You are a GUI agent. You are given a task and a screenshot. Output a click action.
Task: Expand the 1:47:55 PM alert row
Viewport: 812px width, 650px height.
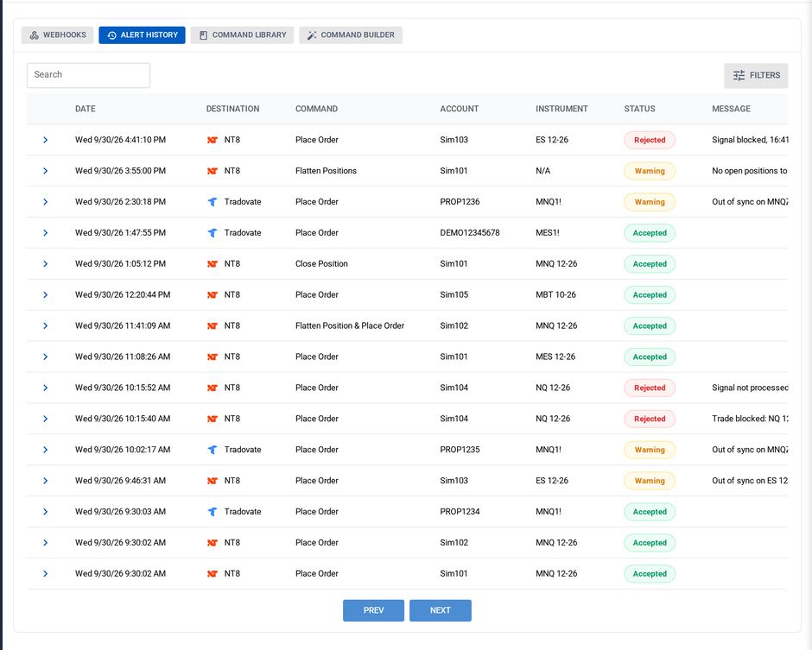pos(46,233)
